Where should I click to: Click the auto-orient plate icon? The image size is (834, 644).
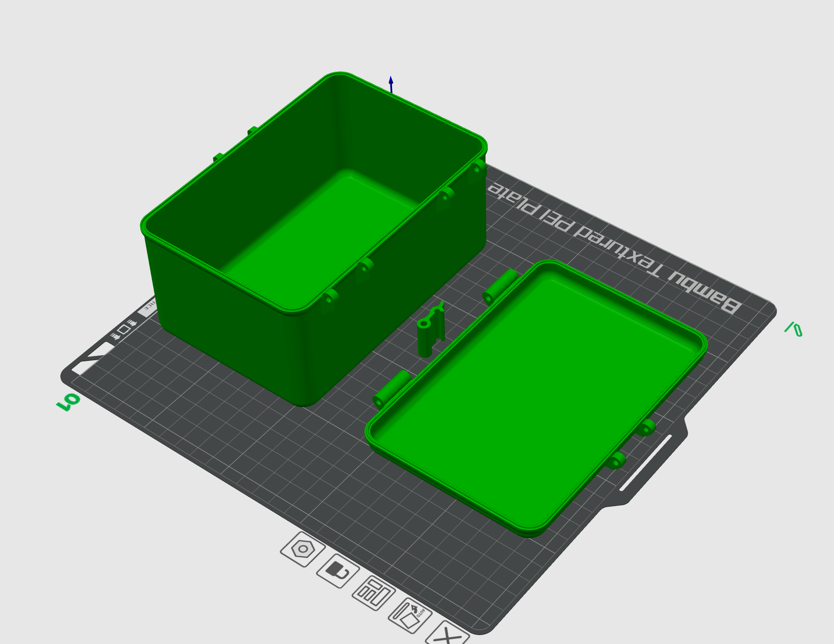pyautogui.click(x=410, y=616)
